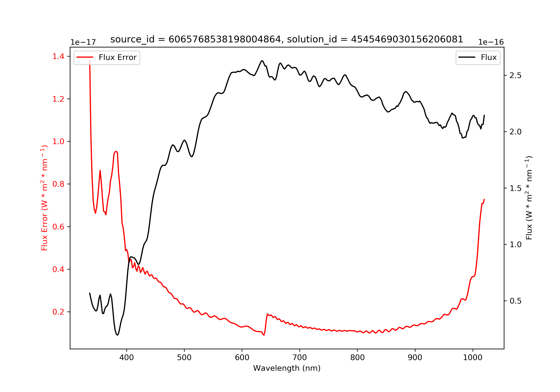The image size is (560, 392).
Task: Click the 2.5 right-axis tick label
Action: tap(516, 75)
